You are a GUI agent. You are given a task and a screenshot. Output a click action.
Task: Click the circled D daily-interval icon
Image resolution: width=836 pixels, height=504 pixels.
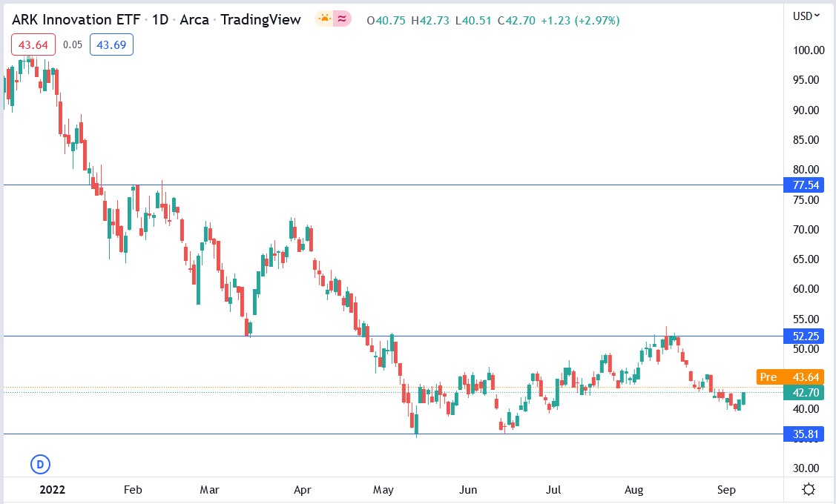pos(40,464)
